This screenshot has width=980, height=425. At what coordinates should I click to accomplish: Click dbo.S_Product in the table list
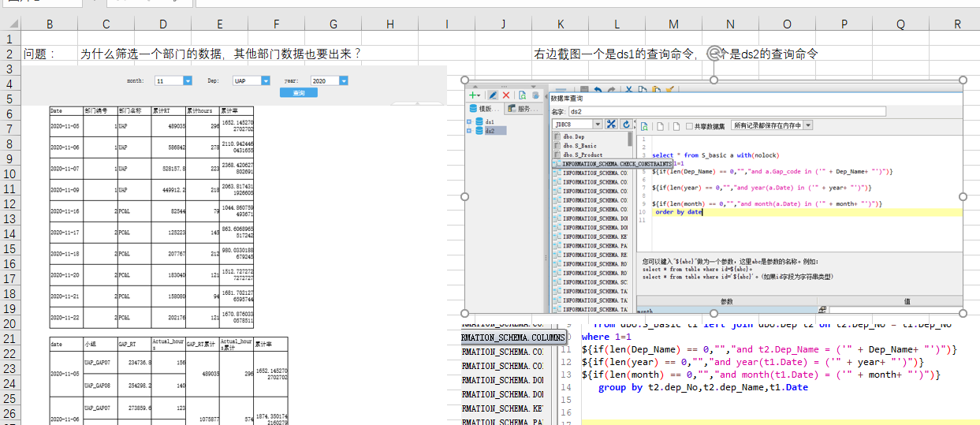coord(583,155)
